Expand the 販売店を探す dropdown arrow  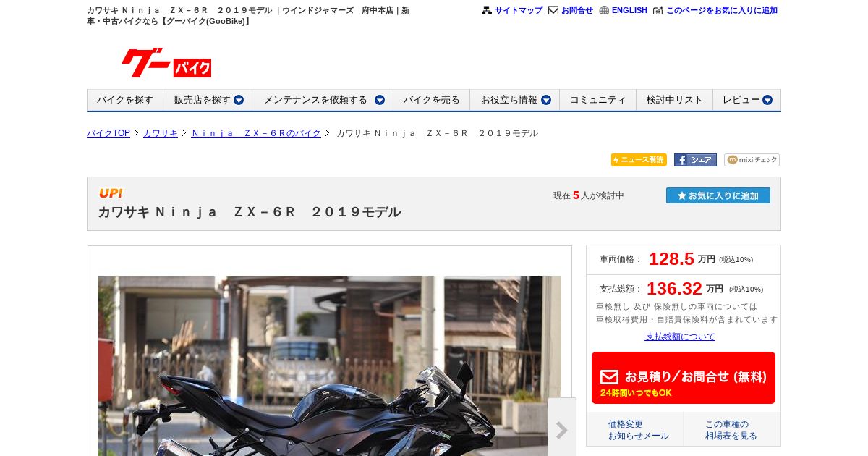coord(239,100)
